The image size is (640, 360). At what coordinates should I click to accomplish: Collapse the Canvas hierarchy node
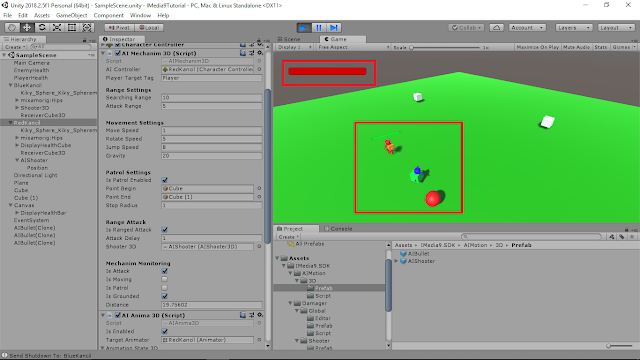11,205
